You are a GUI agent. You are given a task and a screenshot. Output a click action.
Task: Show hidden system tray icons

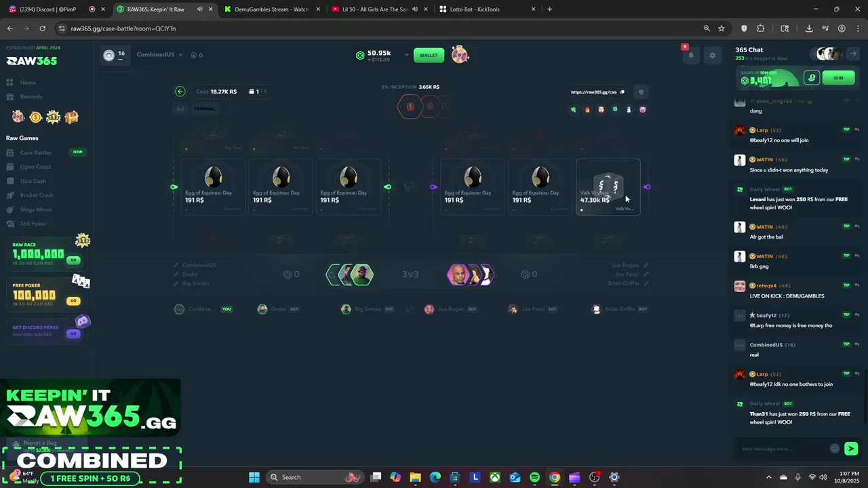[x=768, y=477]
